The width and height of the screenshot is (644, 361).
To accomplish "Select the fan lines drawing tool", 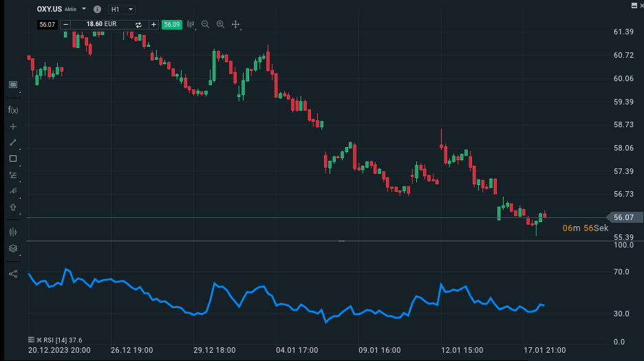I will coord(13,191).
